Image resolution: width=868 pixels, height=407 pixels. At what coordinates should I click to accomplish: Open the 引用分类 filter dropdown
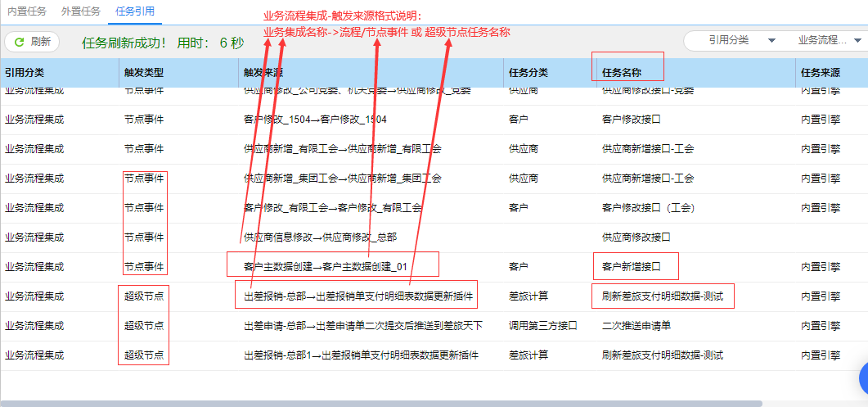pos(740,40)
